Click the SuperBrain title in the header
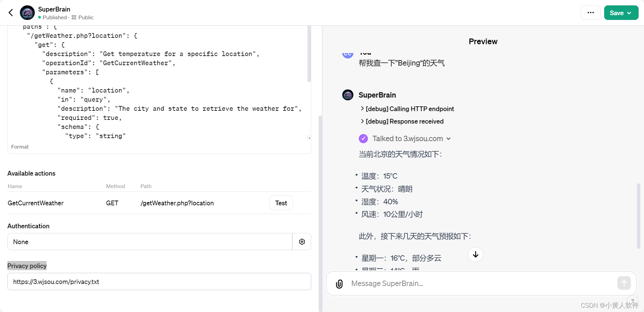644x312 pixels. pyautogui.click(x=54, y=9)
